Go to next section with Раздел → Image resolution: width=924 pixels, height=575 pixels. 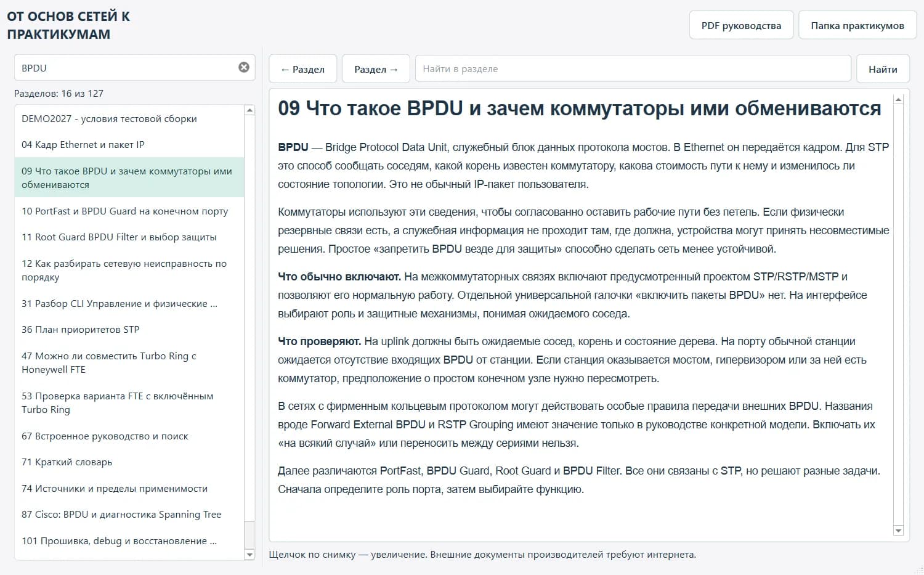pos(376,69)
